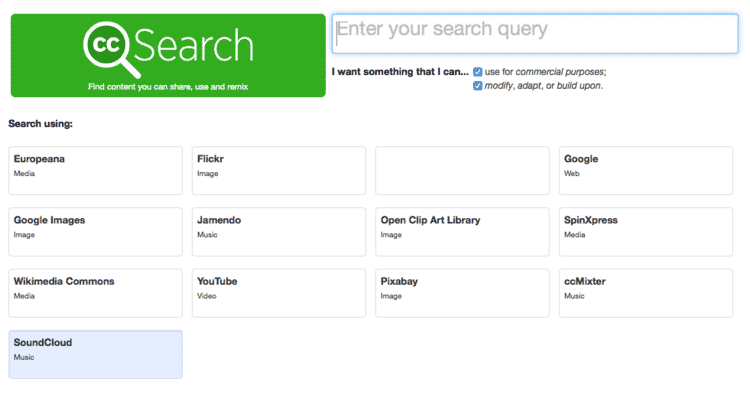
Task: Select the YouTube Video tile
Action: [x=279, y=293]
